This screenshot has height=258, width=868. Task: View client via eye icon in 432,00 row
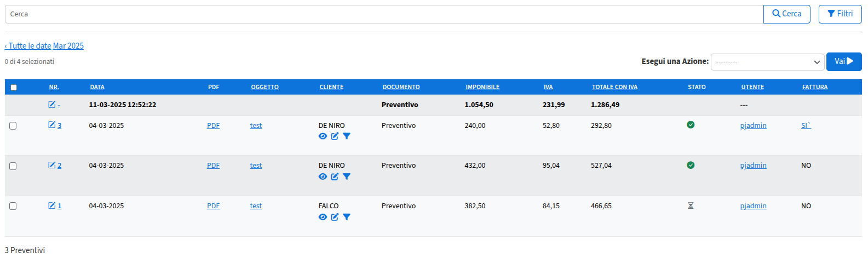(x=323, y=177)
